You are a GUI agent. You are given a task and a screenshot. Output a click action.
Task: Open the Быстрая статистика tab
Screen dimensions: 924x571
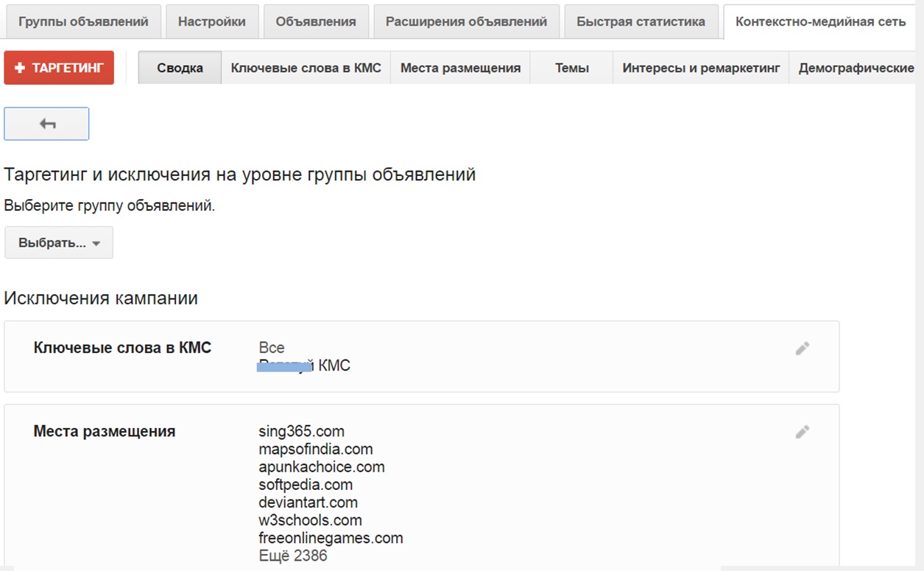(x=641, y=21)
